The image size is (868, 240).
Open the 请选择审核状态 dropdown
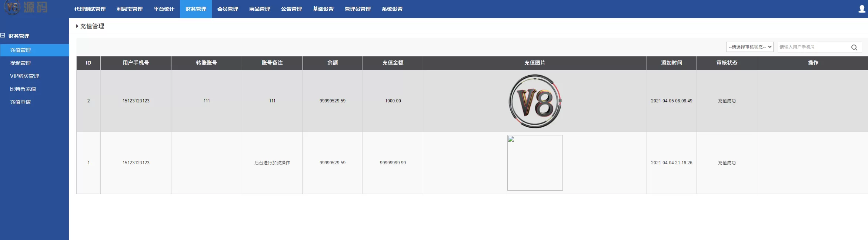pyautogui.click(x=749, y=47)
